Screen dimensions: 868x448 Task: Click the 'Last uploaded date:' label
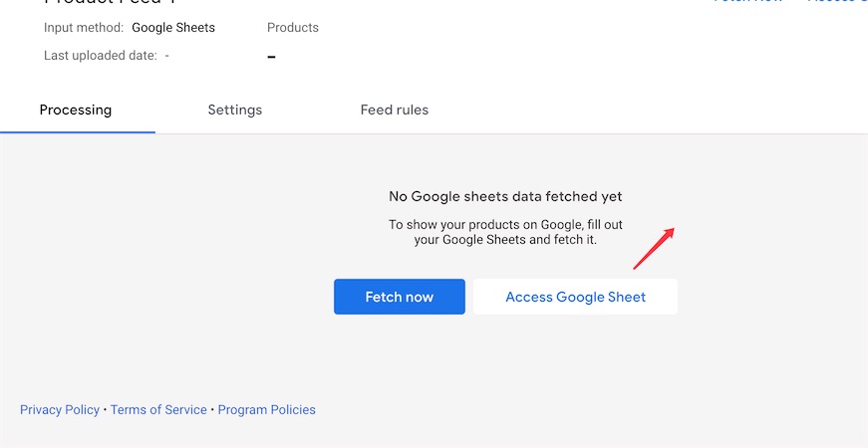point(101,56)
